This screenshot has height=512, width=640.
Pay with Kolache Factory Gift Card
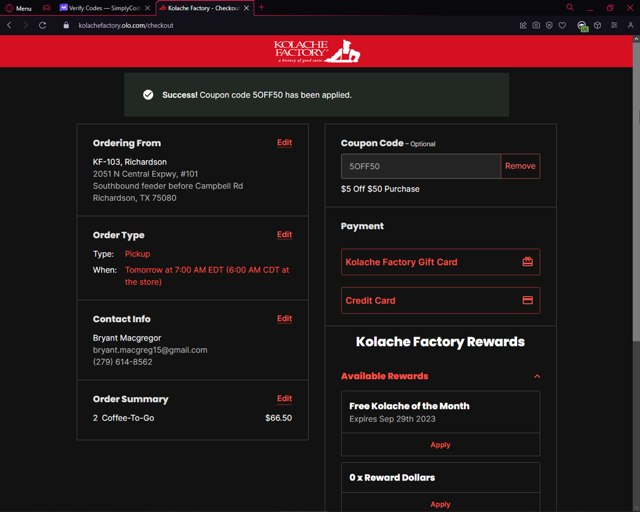pos(440,262)
